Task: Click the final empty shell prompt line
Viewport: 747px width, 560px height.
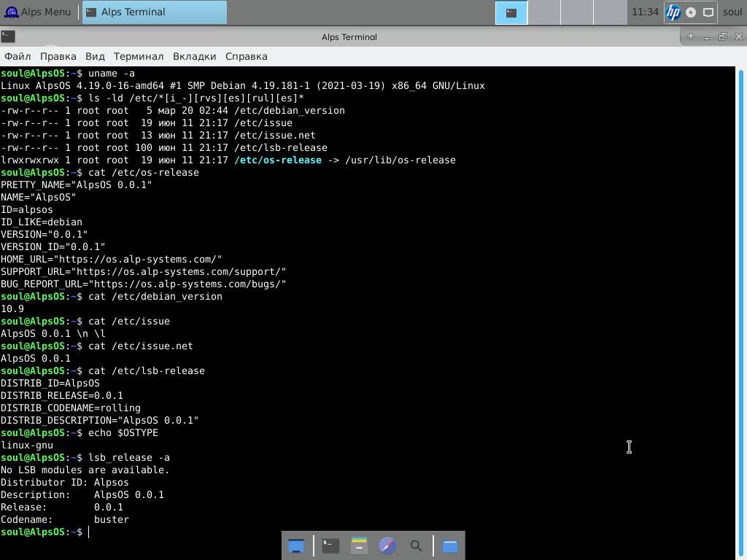Action: pyautogui.click(x=44, y=532)
